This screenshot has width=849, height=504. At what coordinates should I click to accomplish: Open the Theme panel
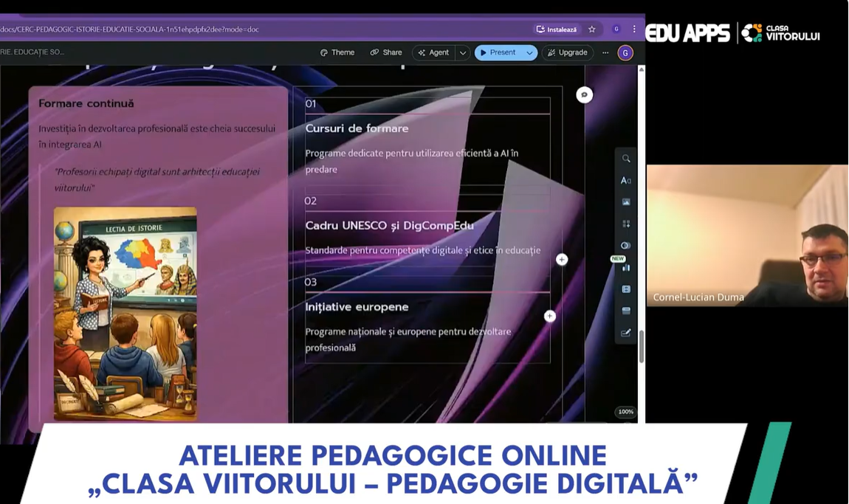click(x=337, y=52)
